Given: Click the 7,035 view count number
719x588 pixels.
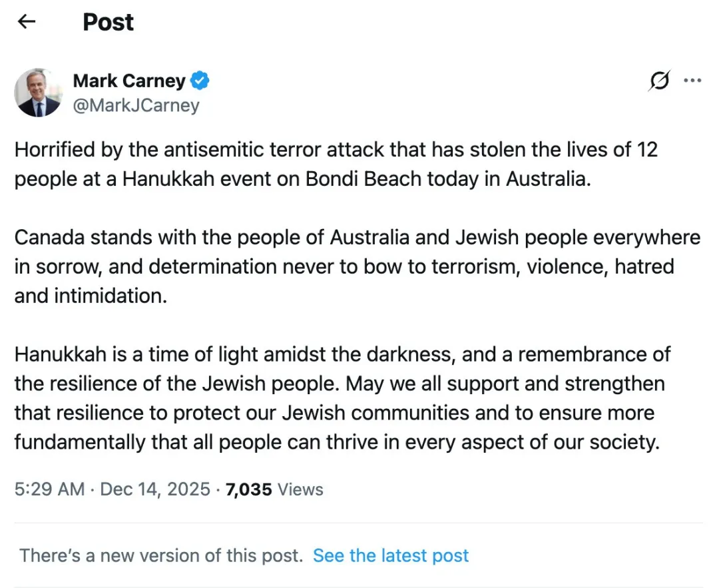Looking at the screenshot, I should (x=248, y=489).
